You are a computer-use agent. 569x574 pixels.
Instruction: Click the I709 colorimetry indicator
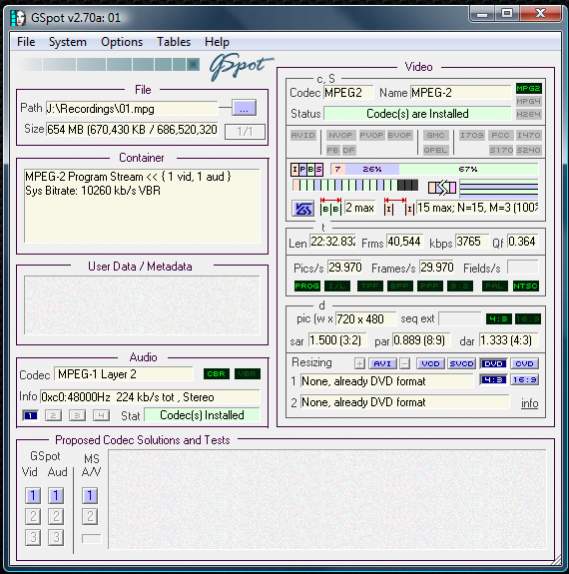472,135
